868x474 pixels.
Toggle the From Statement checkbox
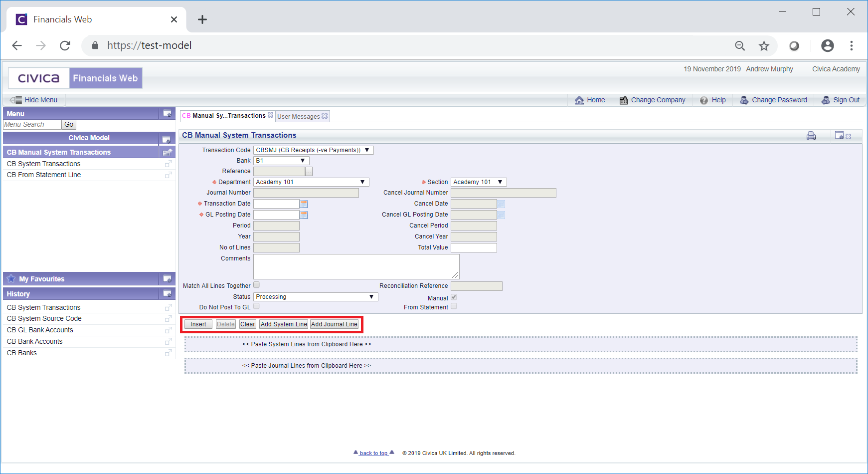454,306
